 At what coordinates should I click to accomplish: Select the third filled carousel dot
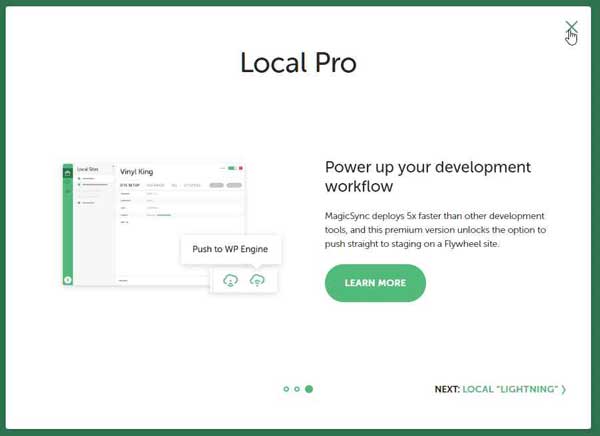click(309, 389)
